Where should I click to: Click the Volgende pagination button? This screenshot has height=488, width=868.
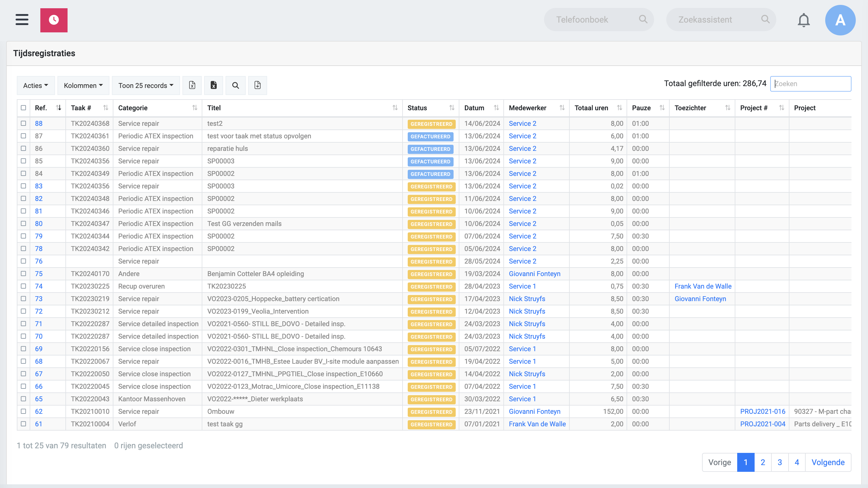point(828,462)
